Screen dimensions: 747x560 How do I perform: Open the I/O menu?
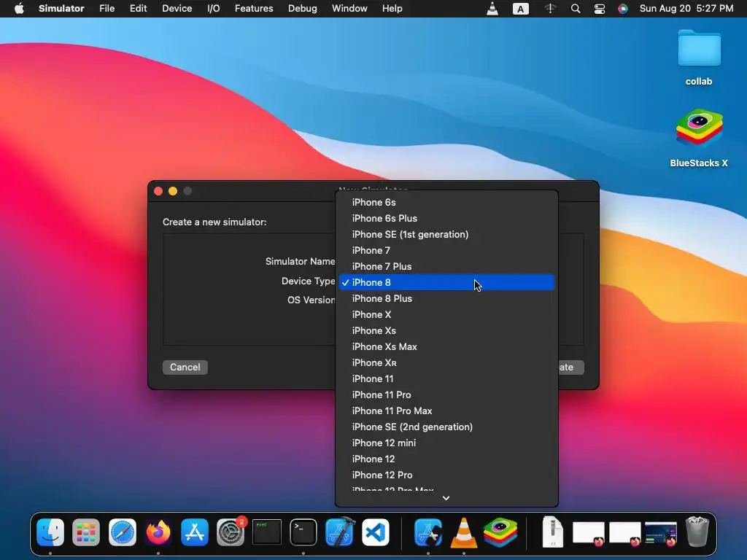(x=214, y=9)
